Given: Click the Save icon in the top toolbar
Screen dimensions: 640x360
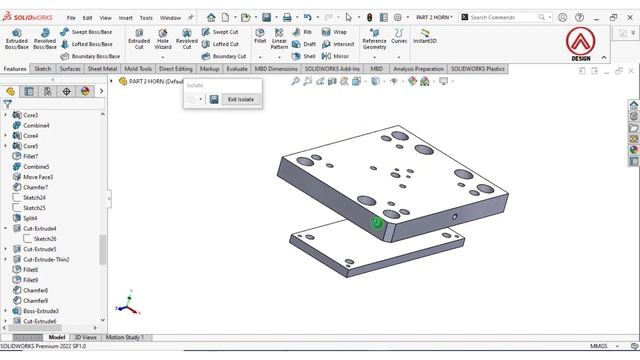Looking at the screenshot, I should [x=267, y=18].
